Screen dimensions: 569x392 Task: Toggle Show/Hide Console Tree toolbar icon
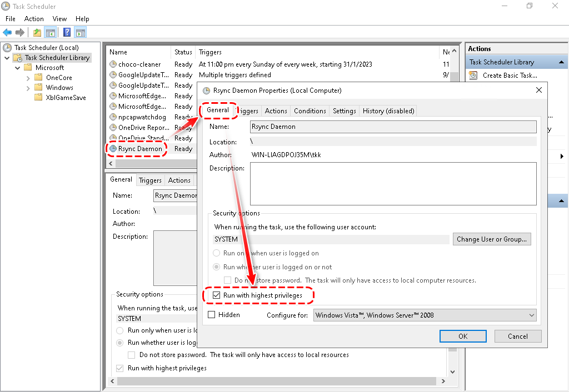click(50, 32)
